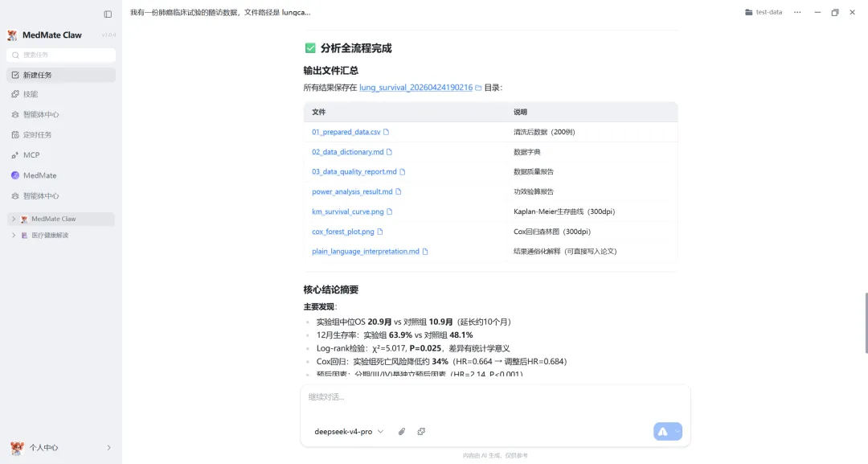Expand the 医疗健康解读 tree item

(14, 236)
